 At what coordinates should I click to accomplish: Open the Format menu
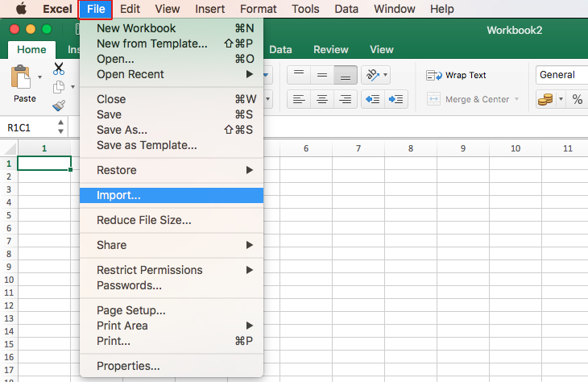[x=259, y=9]
